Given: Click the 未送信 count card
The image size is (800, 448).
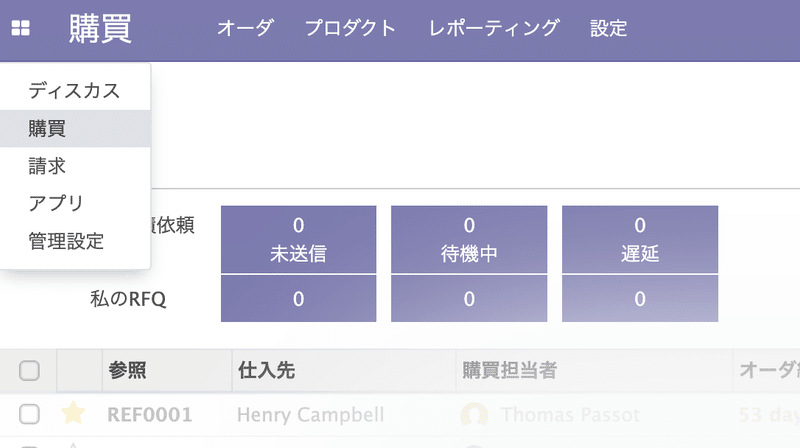Looking at the screenshot, I should pyautogui.click(x=298, y=239).
